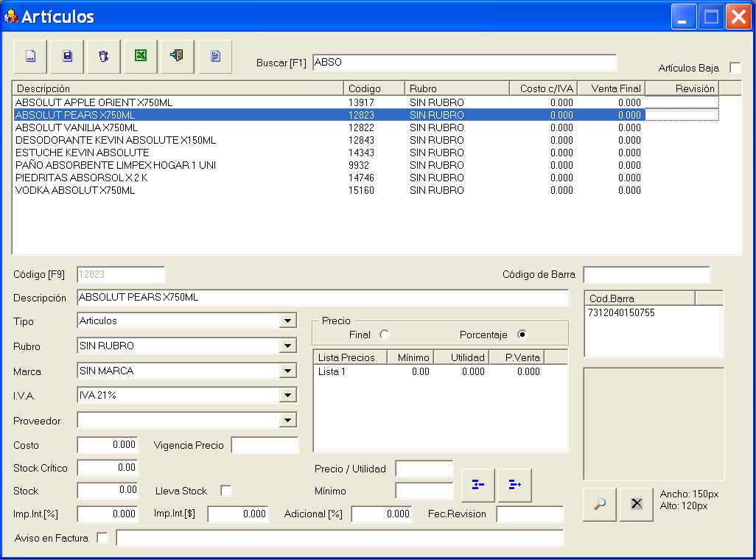Select barcode 7312040150755 in Cod.Barra list
The height and width of the screenshot is (560, 756).
621,313
